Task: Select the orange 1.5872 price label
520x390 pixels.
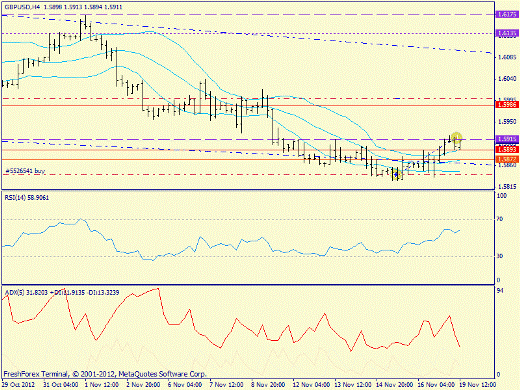Action: click(507, 159)
